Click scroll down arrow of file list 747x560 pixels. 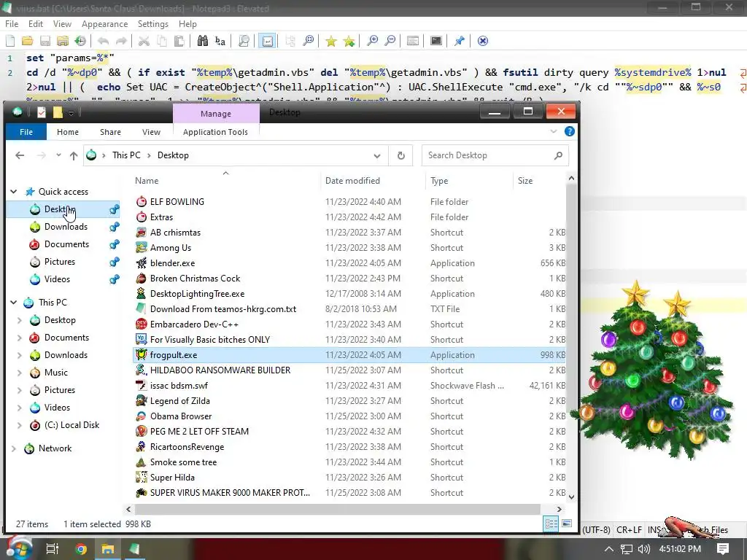click(571, 497)
